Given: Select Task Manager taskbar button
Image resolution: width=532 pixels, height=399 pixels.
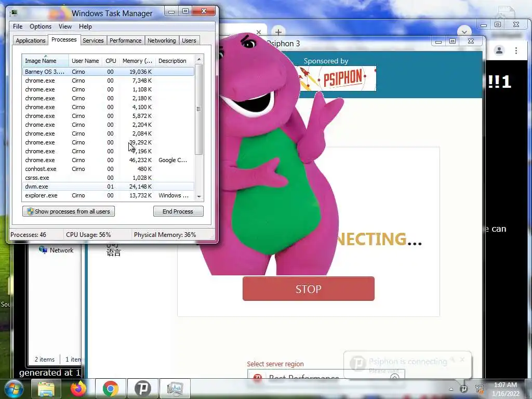Looking at the screenshot, I should (x=175, y=389).
